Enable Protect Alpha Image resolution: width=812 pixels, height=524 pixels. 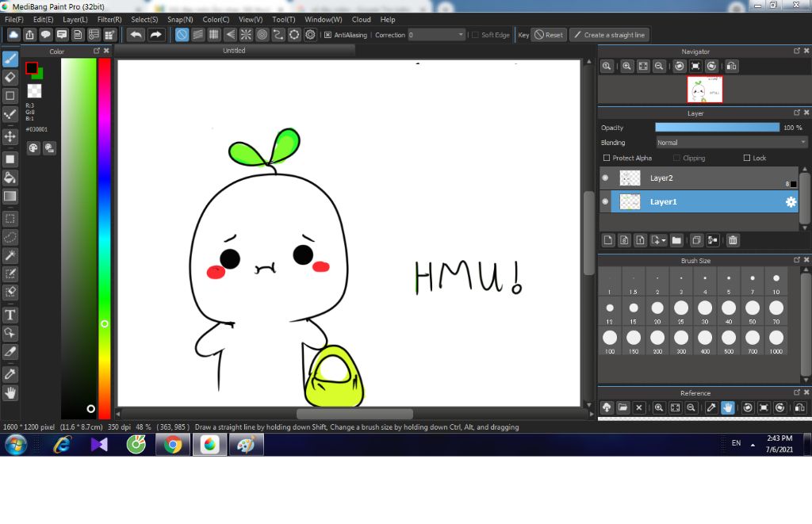(x=607, y=158)
